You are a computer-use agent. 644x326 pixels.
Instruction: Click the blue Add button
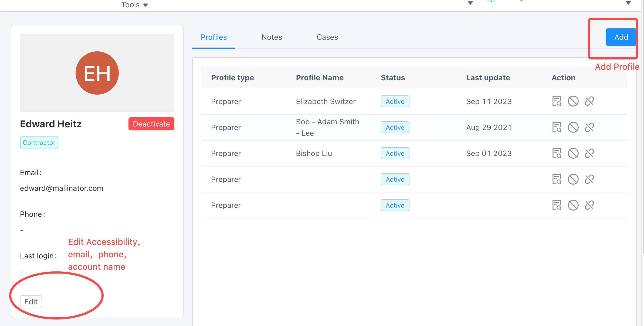[621, 37]
